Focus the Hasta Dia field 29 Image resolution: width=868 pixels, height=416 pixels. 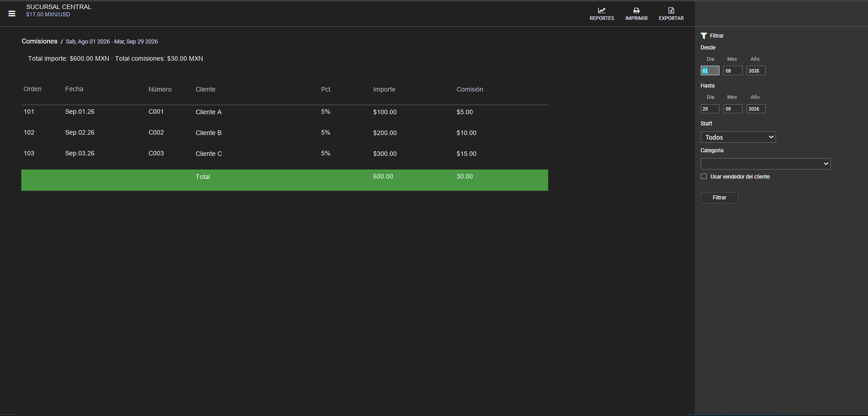(x=710, y=109)
